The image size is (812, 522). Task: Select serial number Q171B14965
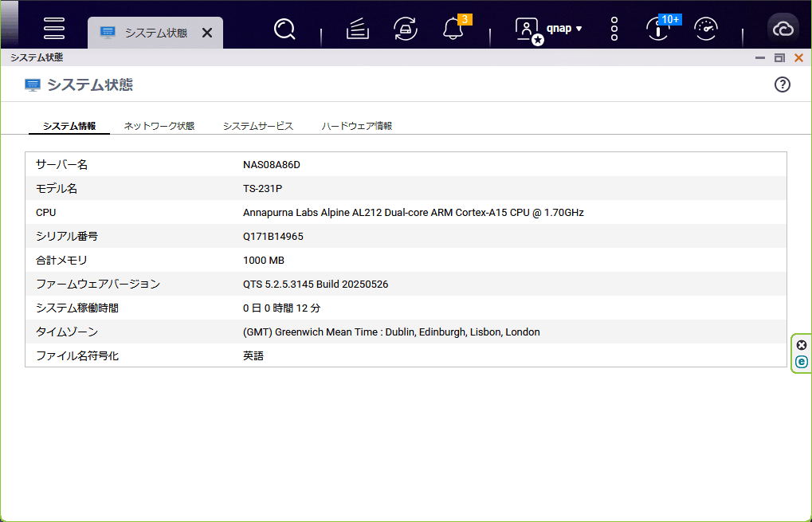(273, 236)
